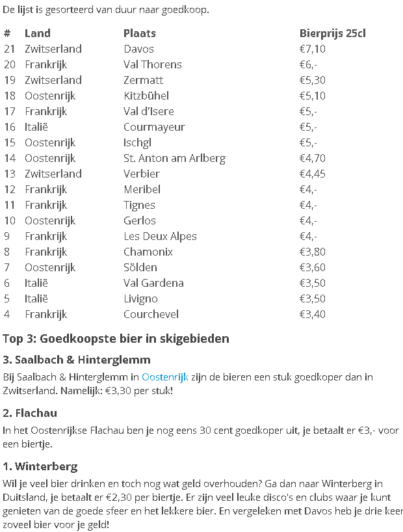Click the Zermatt table cell
Image resolution: width=403 pixels, height=532 pixels.
[143, 80]
